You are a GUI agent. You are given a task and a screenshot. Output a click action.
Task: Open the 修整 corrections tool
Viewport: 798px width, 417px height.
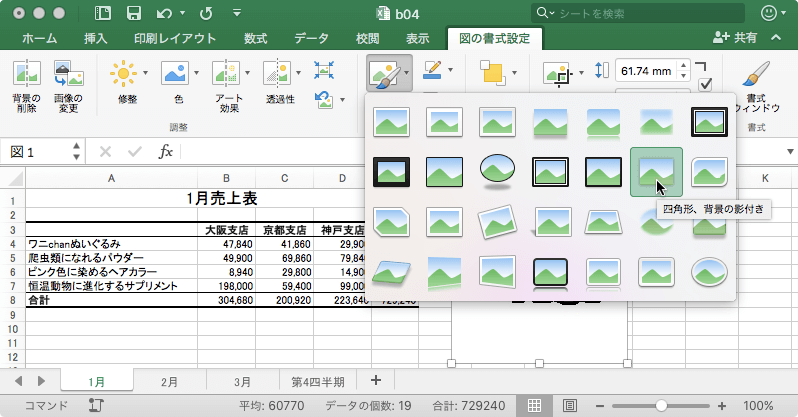click(122, 74)
